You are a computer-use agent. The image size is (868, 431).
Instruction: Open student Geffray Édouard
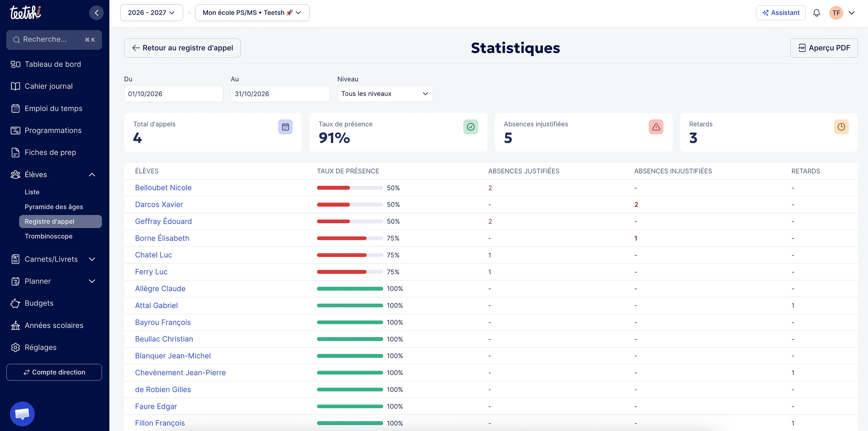[163, 221]
